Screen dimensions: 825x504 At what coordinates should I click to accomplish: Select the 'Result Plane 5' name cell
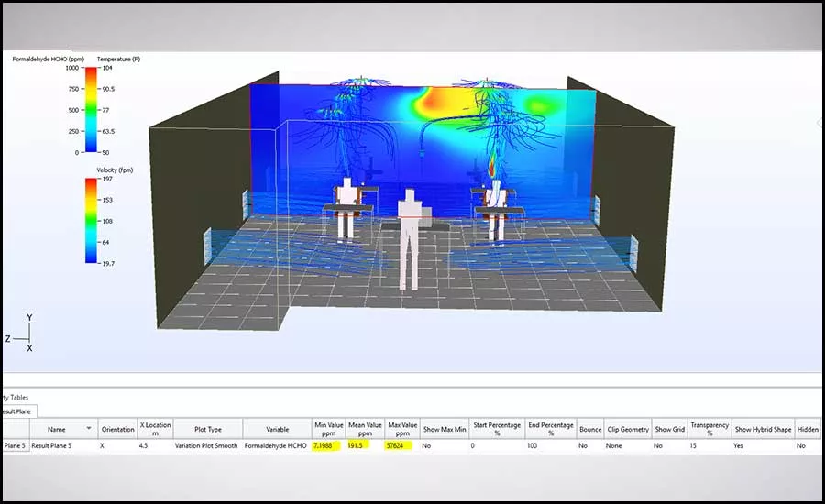coord(63,445)
